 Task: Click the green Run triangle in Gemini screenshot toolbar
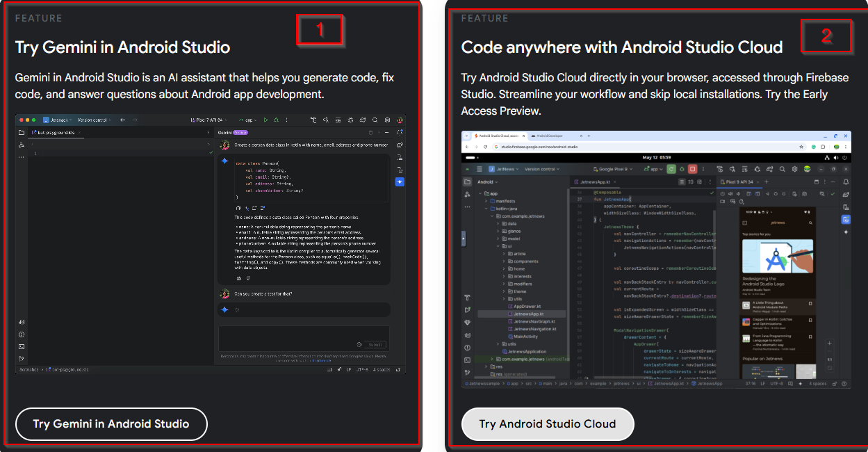coord(265,120)
